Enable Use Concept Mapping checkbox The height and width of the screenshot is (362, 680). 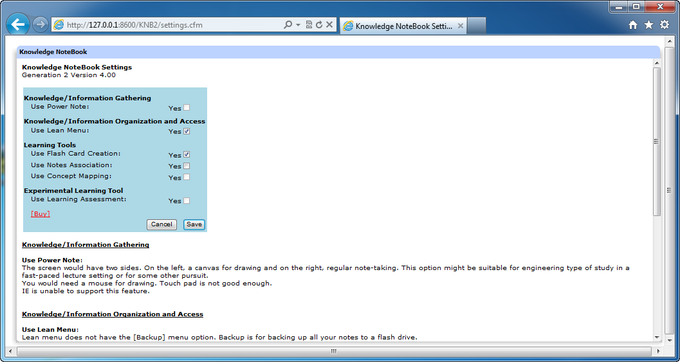(186, 177)
